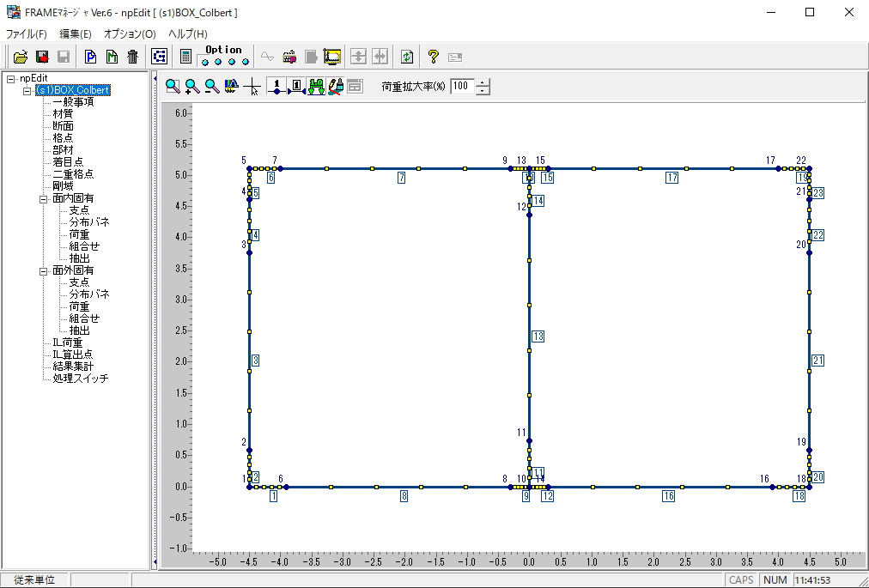Click member label 7 on the top beam

[x=401, y=178]
